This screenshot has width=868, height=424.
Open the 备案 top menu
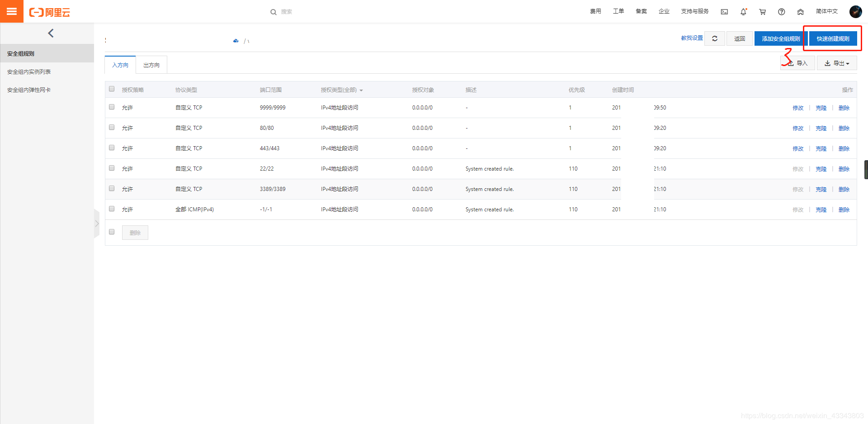coord(641,11)
